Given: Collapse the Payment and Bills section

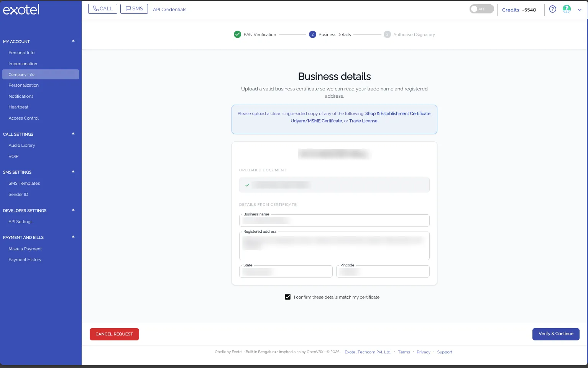Looking at the screenshot, I should [x=73, y=237].
